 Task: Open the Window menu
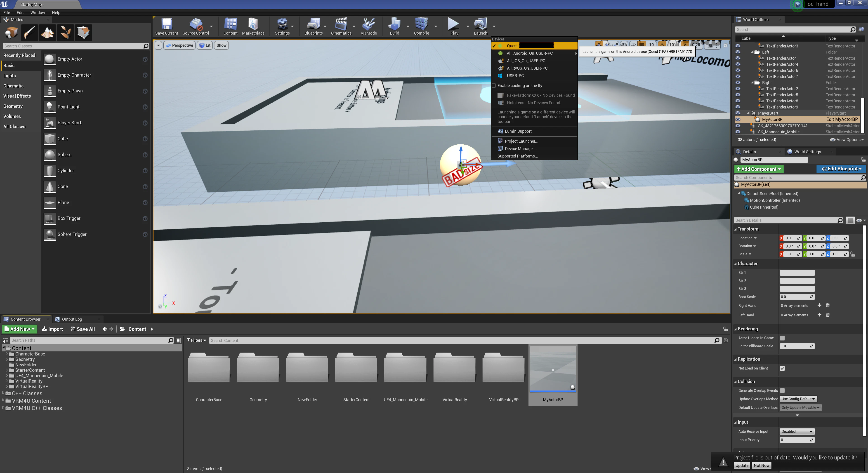37,12
